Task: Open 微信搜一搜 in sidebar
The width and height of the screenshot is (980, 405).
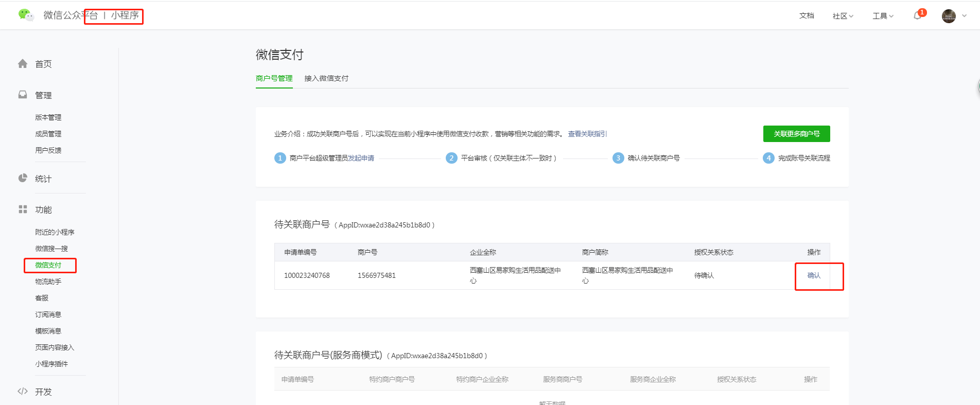Action: tap(51, 249)
